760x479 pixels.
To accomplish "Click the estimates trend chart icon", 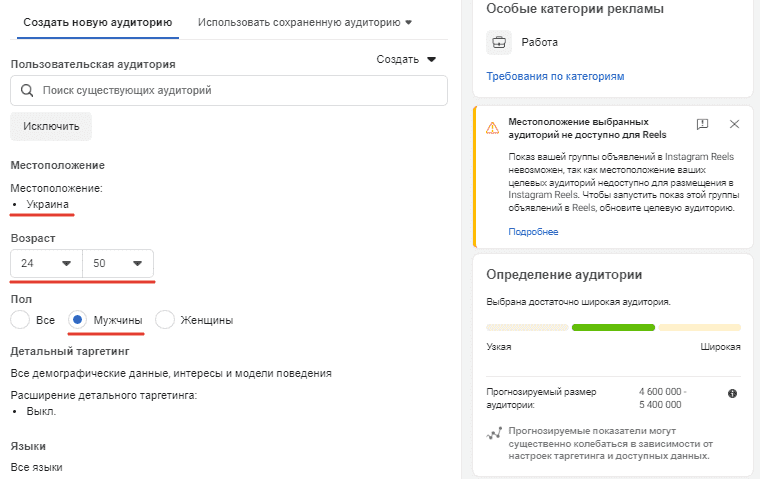I will pos(494,434).
